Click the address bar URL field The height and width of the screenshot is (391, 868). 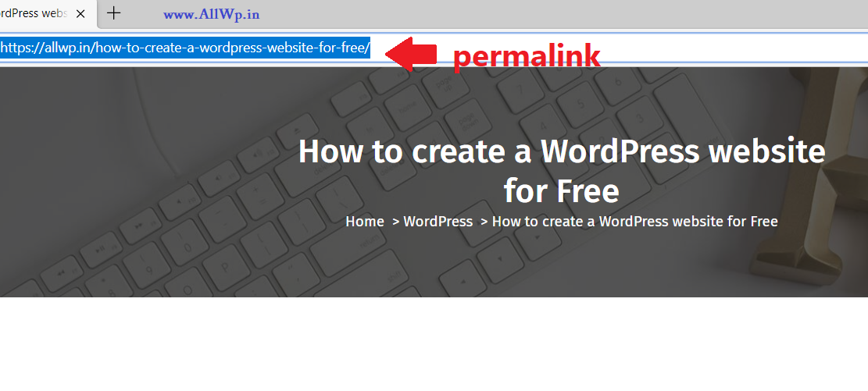434,48
